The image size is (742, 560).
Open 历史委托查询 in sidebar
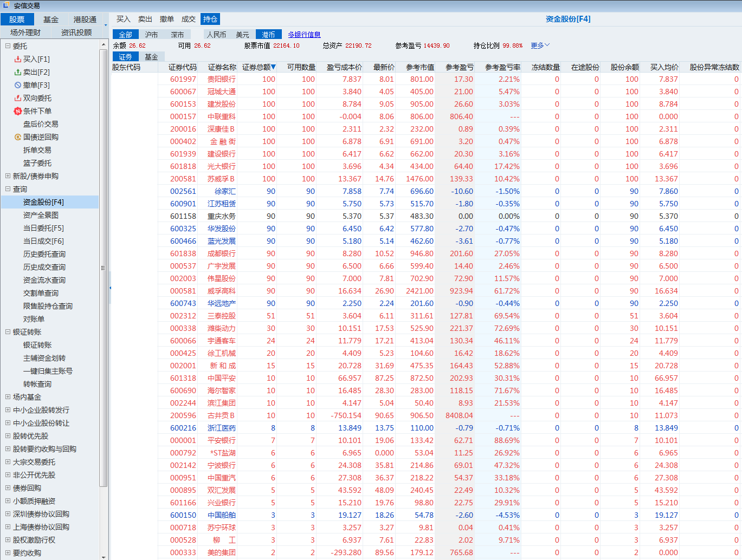pos(44,254)
